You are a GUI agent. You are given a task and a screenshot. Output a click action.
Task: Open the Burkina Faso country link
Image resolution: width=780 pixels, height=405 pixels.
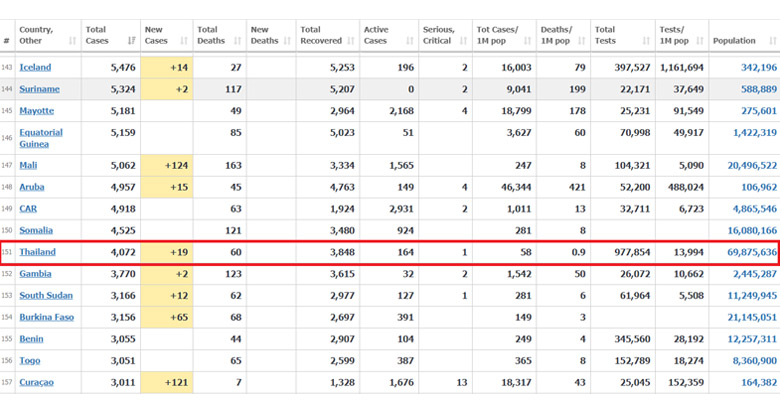click(x=46, y=318)
